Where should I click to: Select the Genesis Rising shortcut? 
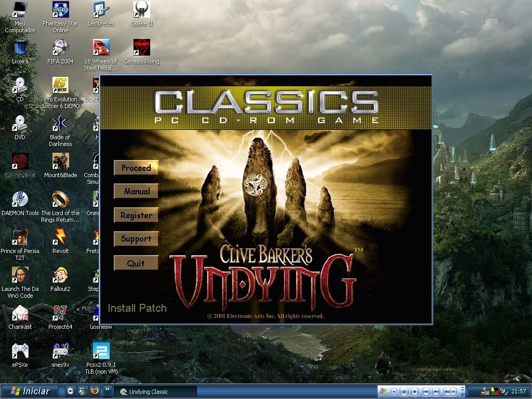141,52
